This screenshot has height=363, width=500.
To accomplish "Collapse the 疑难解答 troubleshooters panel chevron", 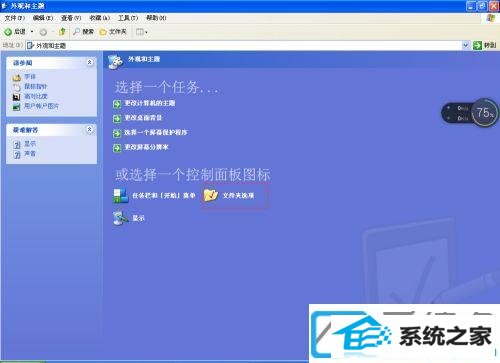I will 89,129.
